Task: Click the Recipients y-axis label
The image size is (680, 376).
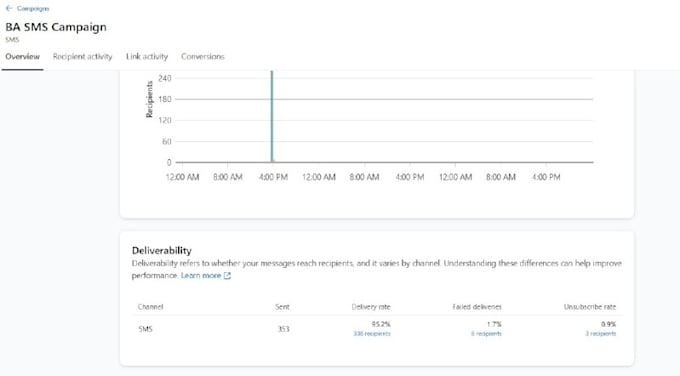Action: tap(149, 99)
